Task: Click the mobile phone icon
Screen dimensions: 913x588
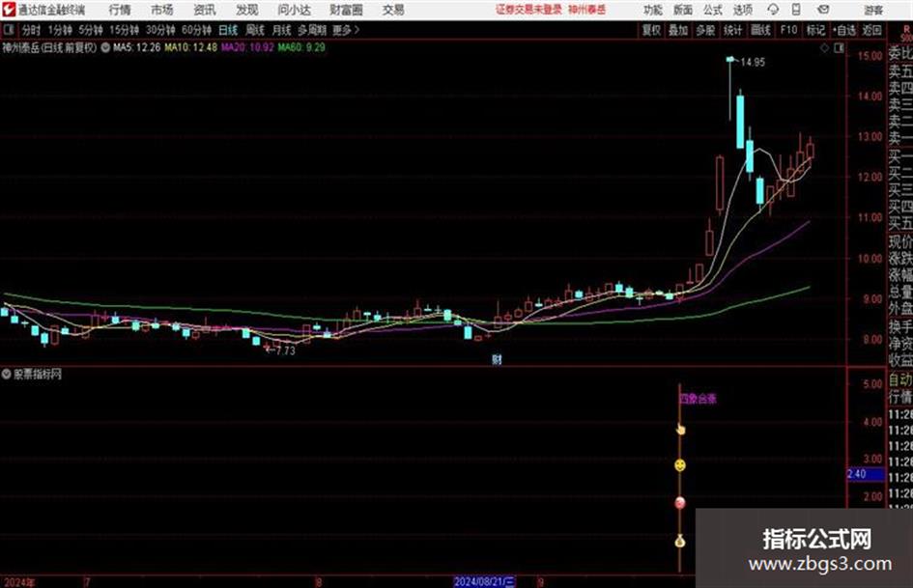Action: coord(796,10)
